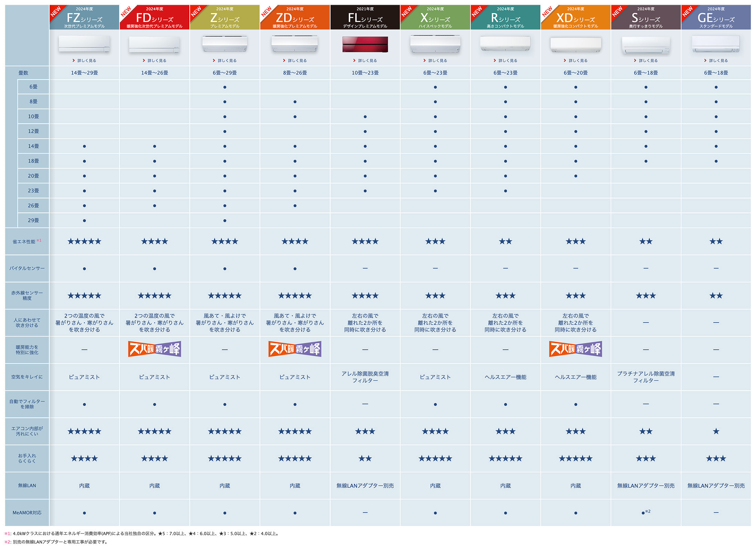This screenshot has width=756, height=549.
Task: Click the NEW badge on Z series
Action: (x=196, y=11)
